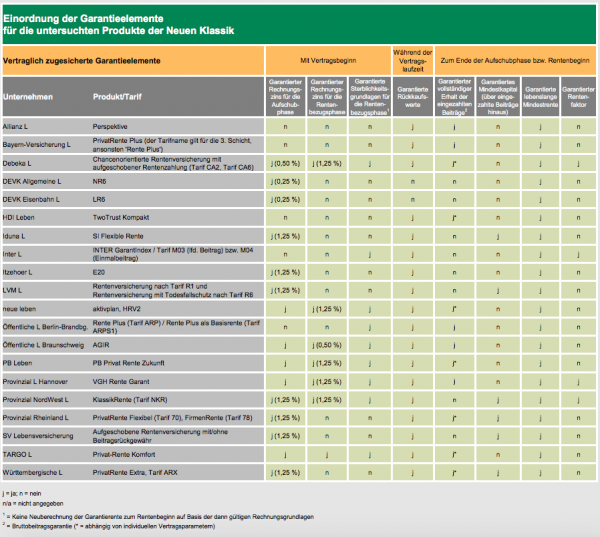
Task: Select 'SV Lebensversicherung' company cell
Action: coord(38,436)
